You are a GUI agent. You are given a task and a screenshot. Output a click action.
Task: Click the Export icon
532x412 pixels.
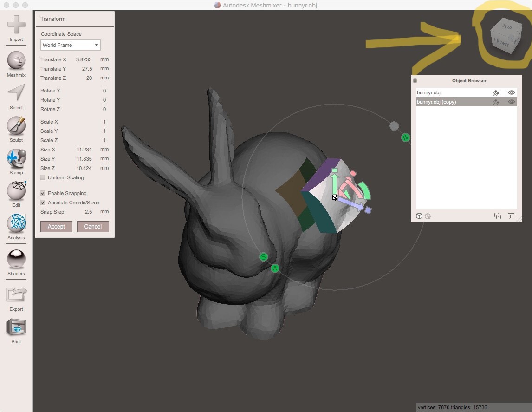[x=16, y=294]
